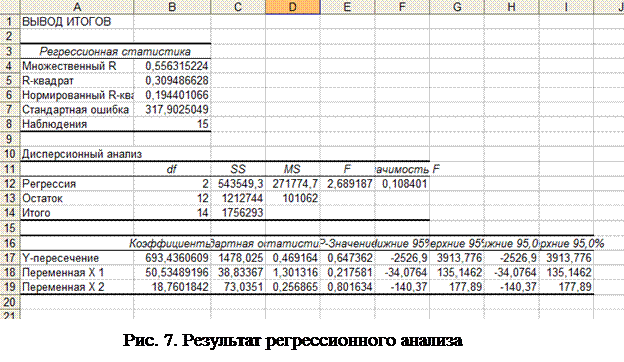
Task: Click t-statistic 0,256865
Action: (292, 287)
